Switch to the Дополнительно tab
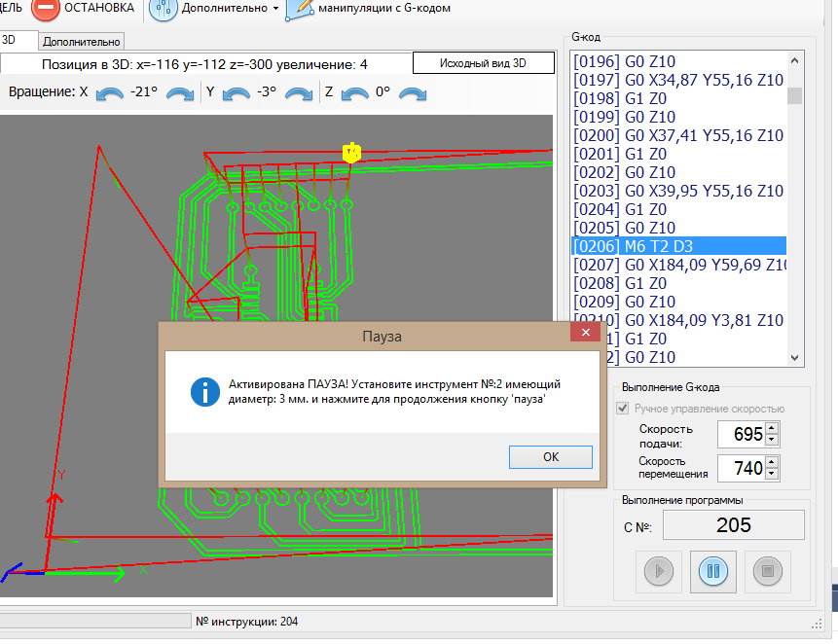The image size is (838, 644). pyautogui.click(x=81, y=42)
